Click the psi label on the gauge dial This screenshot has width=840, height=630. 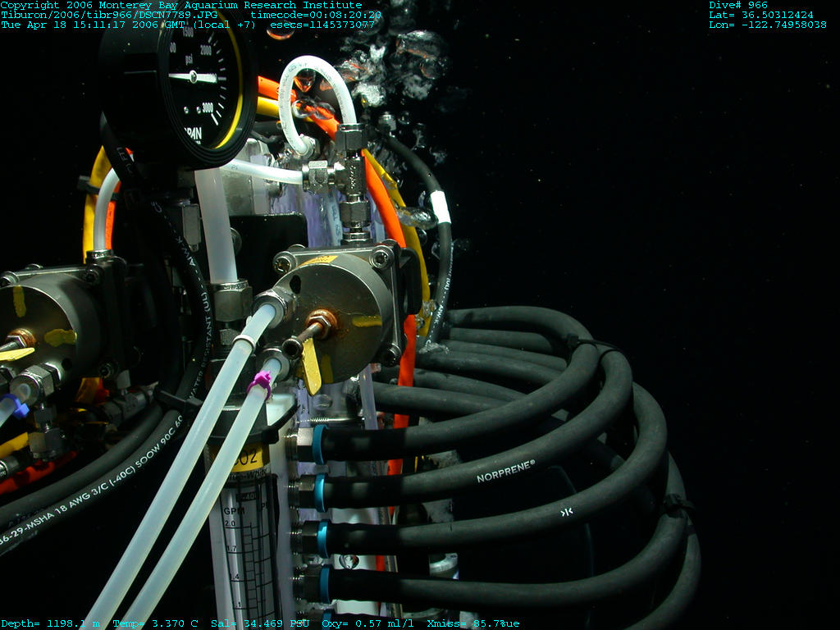[189, 59]
